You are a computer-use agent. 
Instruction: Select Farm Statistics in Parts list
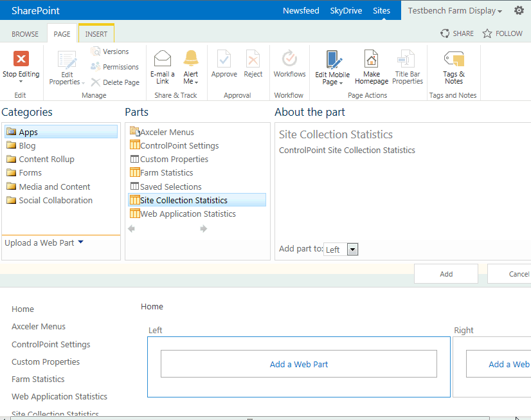(166, 172)
